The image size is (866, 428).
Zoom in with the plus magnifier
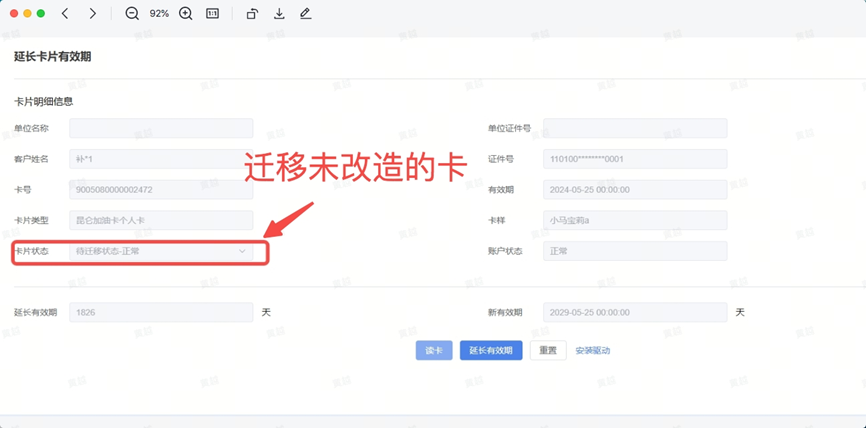click(186, 14)
